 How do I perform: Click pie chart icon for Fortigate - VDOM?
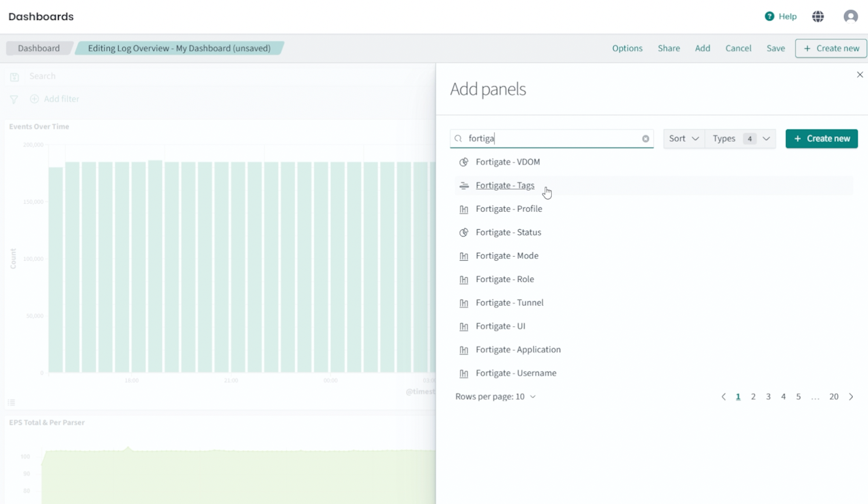pyautogui.click(x=464, y=162)
